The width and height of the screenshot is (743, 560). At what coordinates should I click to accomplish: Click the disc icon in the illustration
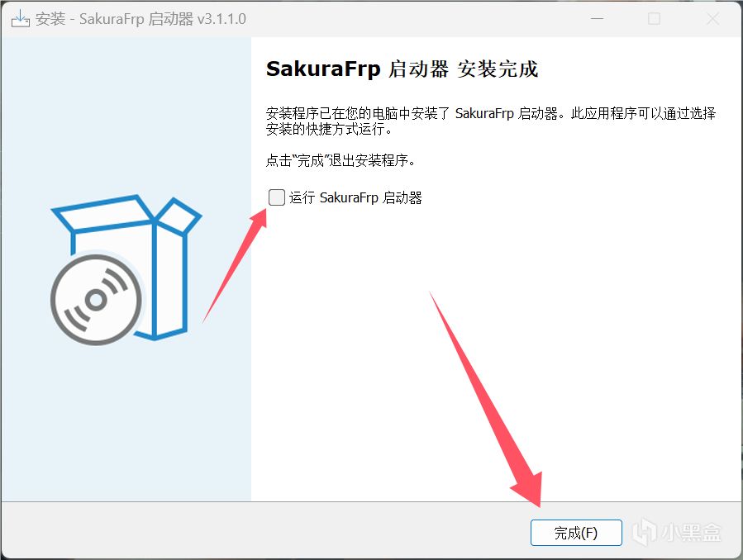(96, 299)
